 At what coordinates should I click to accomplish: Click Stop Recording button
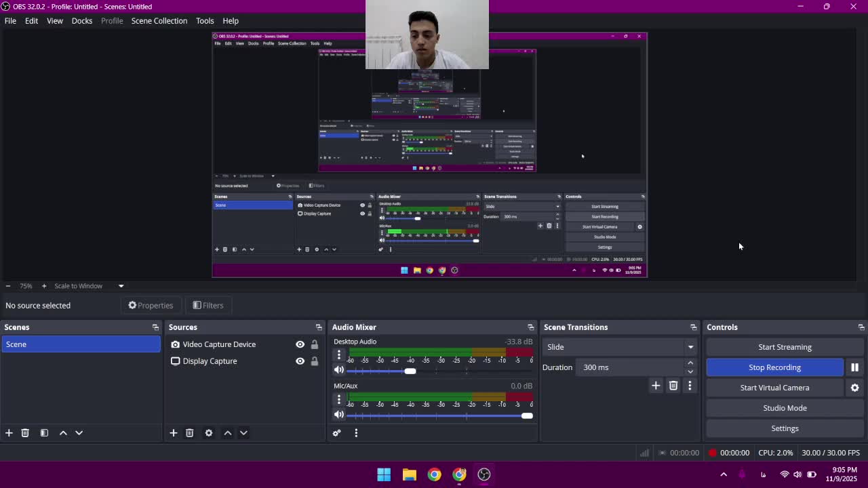tap(774, 367)
